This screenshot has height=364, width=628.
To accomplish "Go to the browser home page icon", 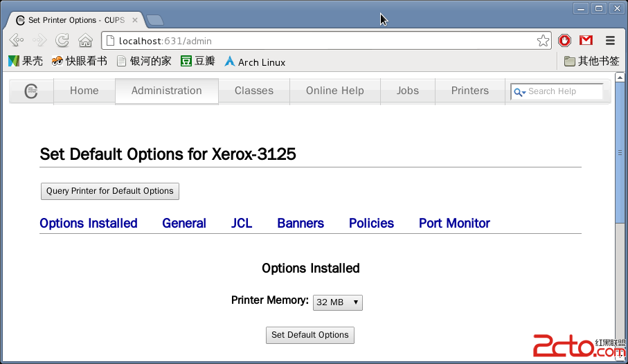I will pos(85,40).
